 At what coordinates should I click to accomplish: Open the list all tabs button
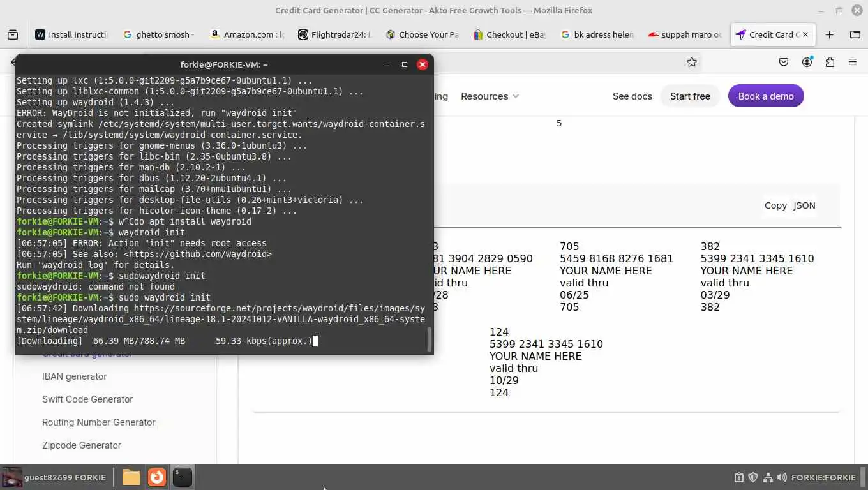click(855, 34)
